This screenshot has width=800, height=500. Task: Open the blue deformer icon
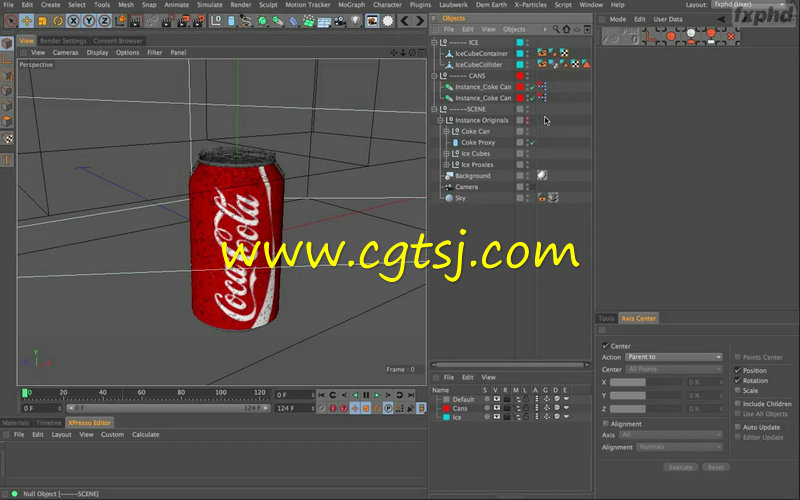tap(293, 21)
